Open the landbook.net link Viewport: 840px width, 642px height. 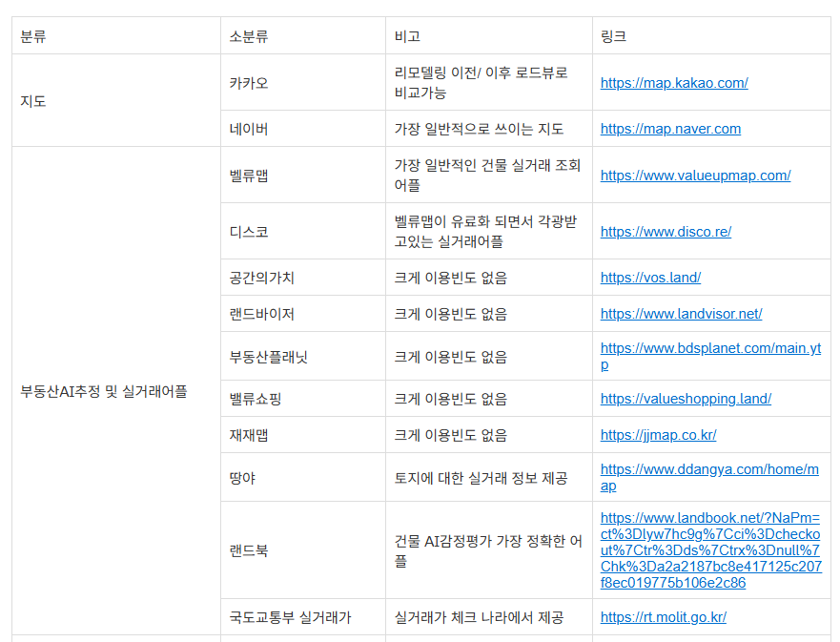pyautogui.click(x=711, y=550)
